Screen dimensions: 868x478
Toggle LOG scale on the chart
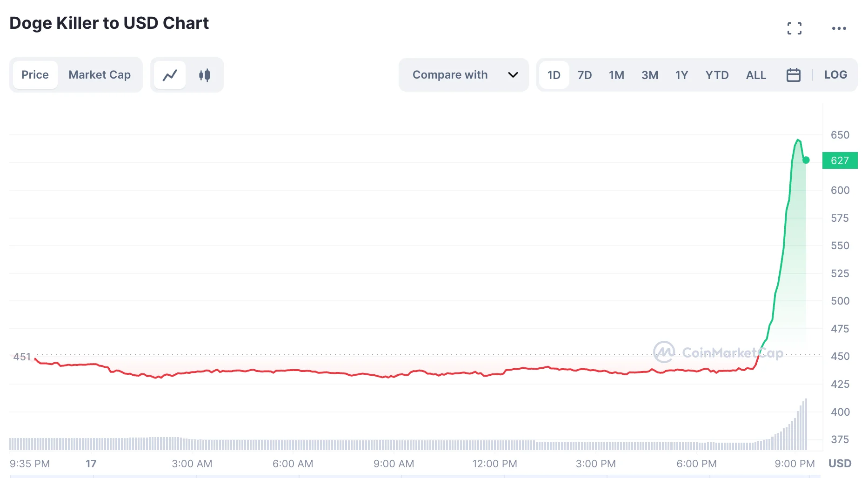[x=835, y=75]
